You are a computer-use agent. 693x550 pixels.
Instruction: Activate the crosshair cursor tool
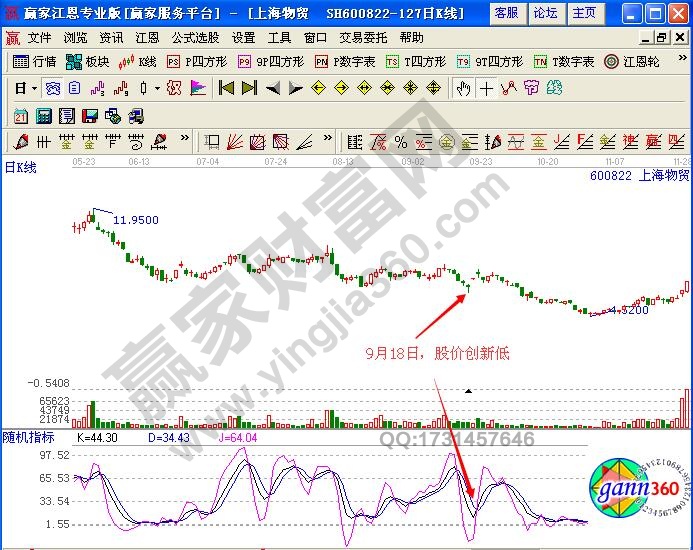486,88
